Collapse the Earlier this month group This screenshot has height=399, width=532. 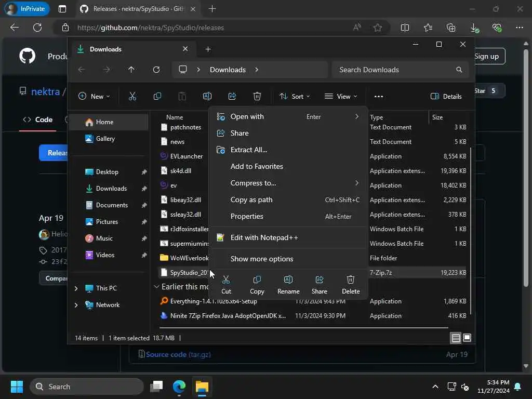coord(156,287)
